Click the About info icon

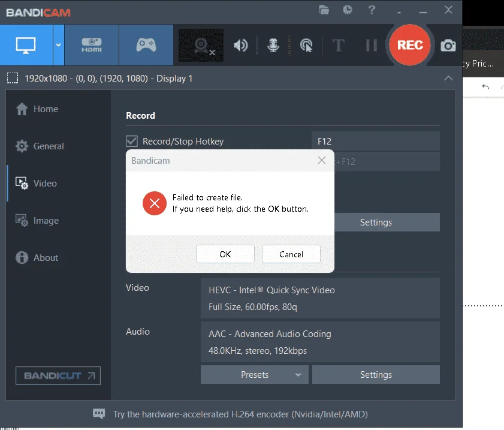22,258
